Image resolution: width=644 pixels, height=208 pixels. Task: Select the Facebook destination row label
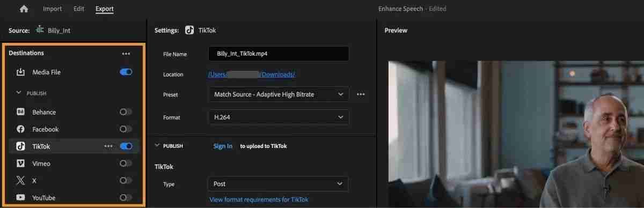click(46, 129)
